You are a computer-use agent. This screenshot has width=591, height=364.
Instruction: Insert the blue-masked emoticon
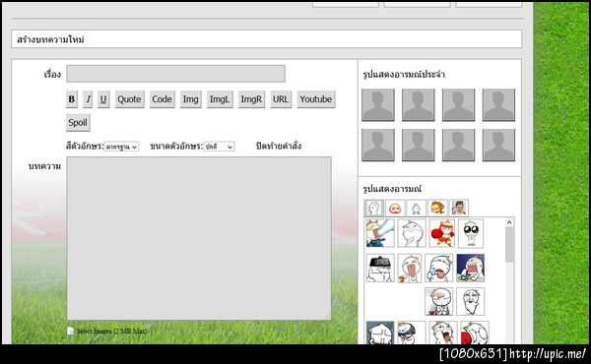411,333
